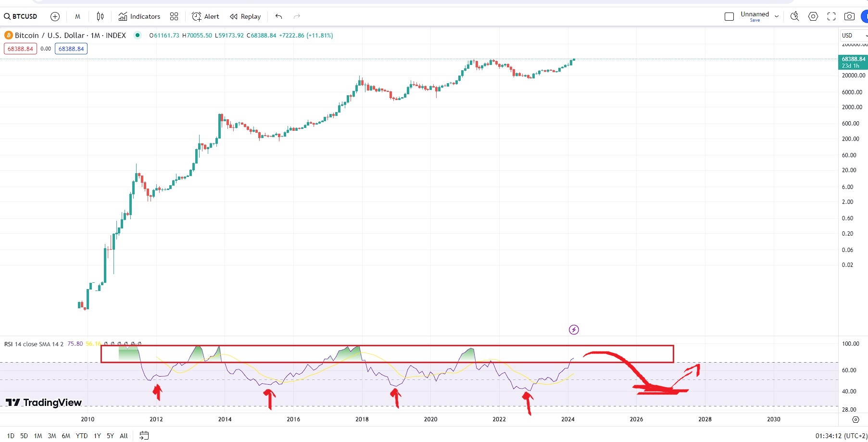The height and width of the screenshot is (442, 868).
Task: Take a snapshot with the camera icon
Action: click(x=849, y=16)
